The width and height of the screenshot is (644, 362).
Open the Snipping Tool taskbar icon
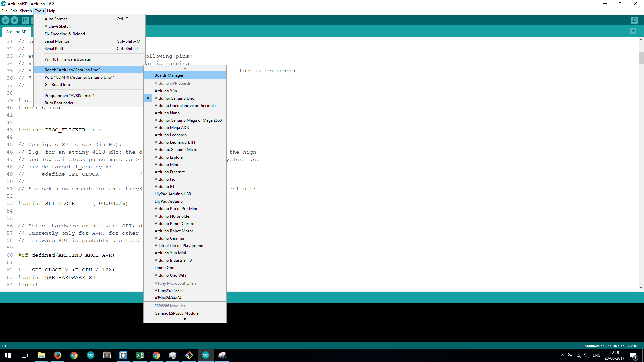tap(222, 355)
